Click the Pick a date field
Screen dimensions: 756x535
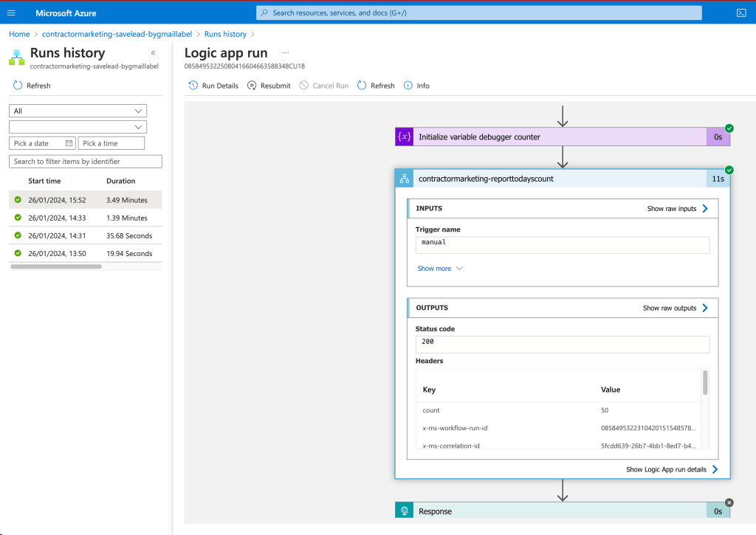42,143
